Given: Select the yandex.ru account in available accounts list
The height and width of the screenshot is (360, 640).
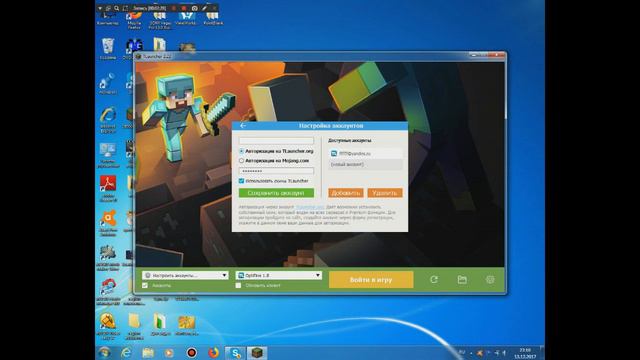Looking at the screenshot, I should click(365, 153).
